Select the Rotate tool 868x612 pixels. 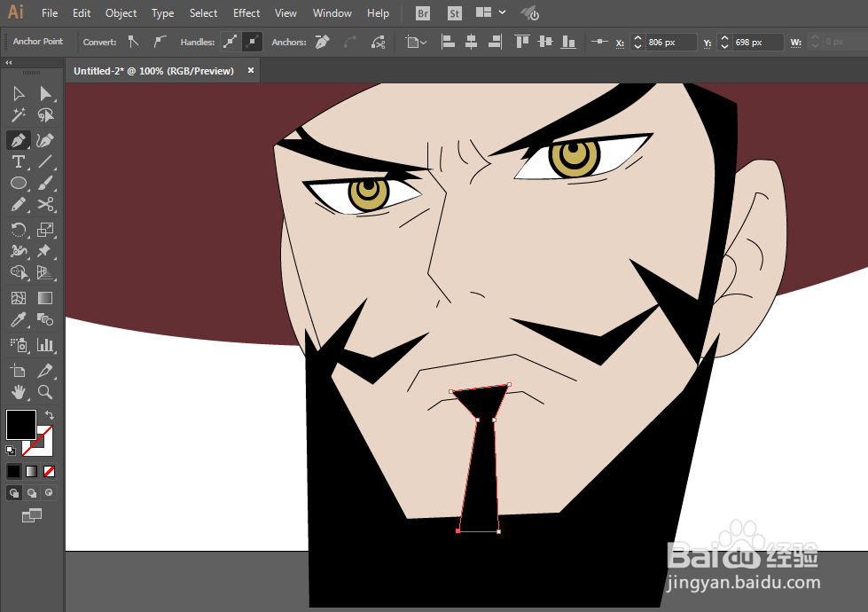tap(19, 230)
